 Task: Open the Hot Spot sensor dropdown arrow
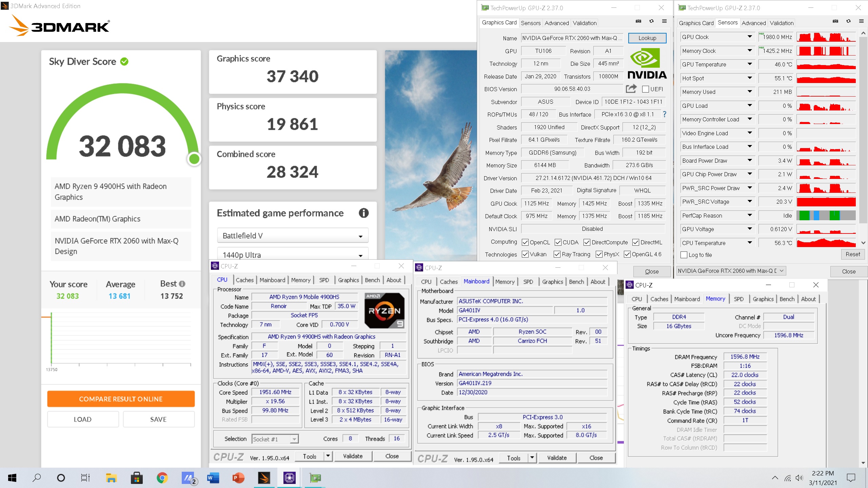point(750,78)
